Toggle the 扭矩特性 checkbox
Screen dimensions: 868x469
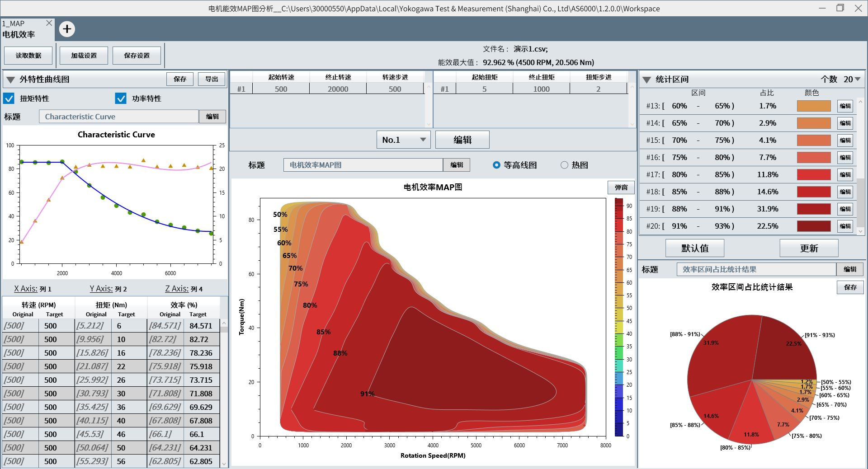point(9,98)
